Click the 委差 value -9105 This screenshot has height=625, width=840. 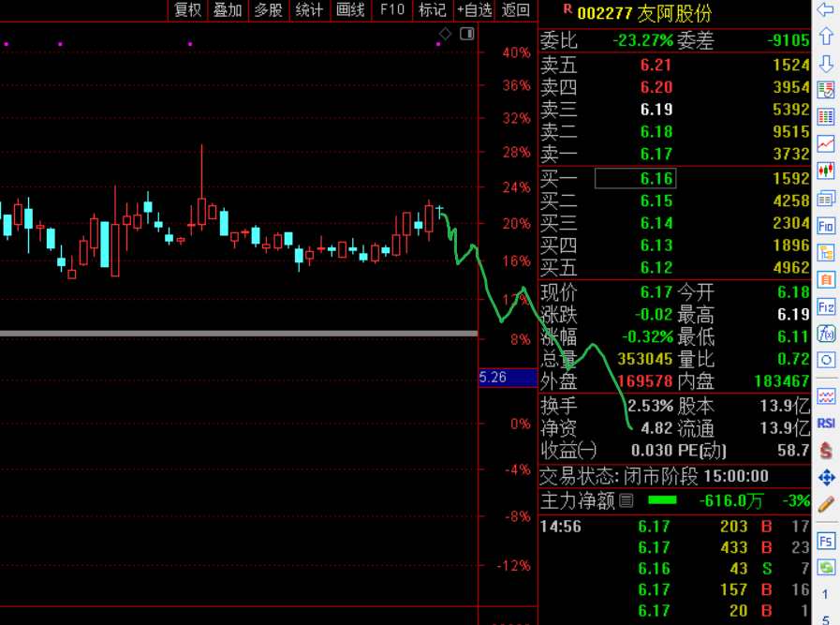coord(788,40)
